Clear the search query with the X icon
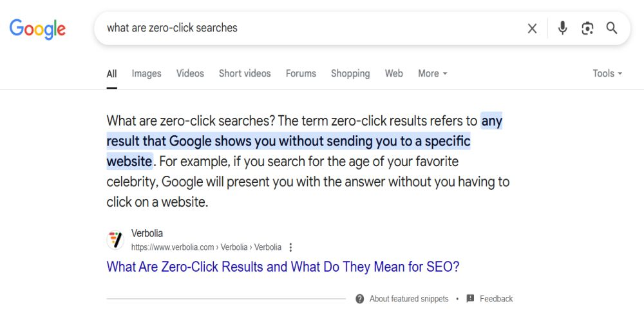 tap(532, 28)
